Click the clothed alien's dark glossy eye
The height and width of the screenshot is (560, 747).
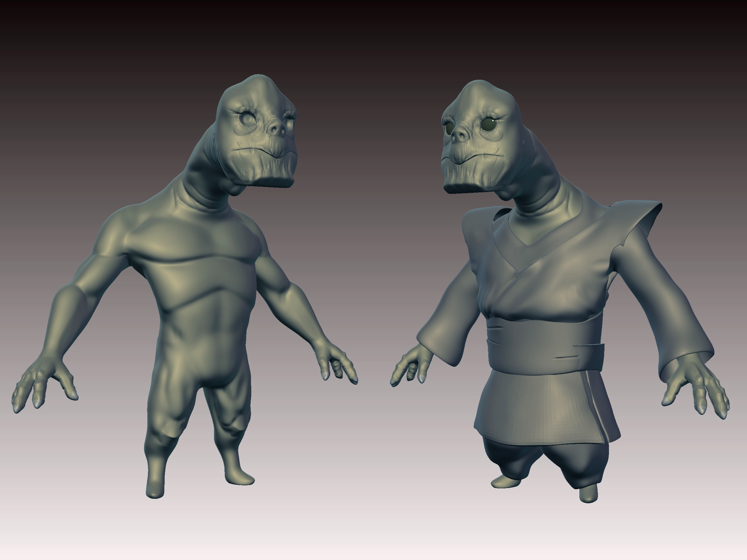(x=489, y=125)
